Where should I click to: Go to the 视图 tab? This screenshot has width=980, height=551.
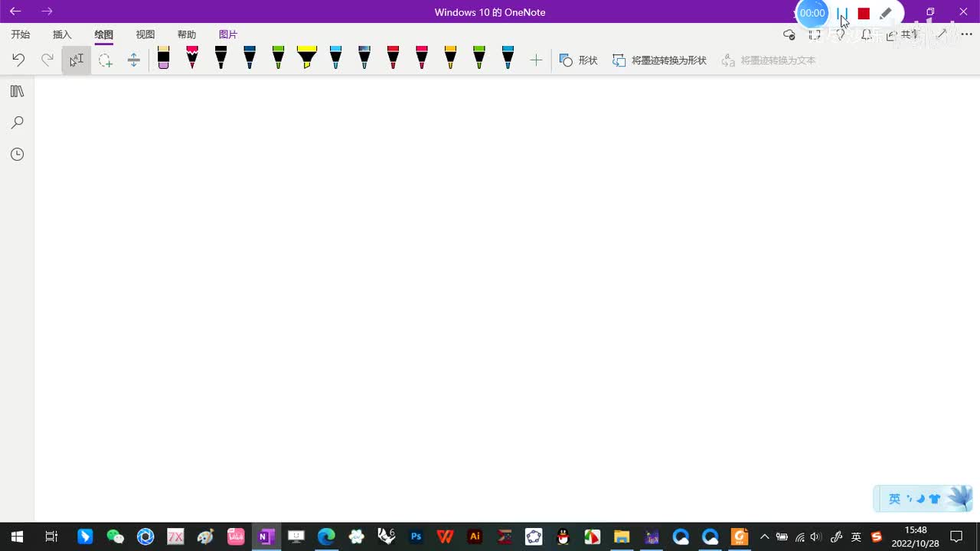click(x=145, y=34)
